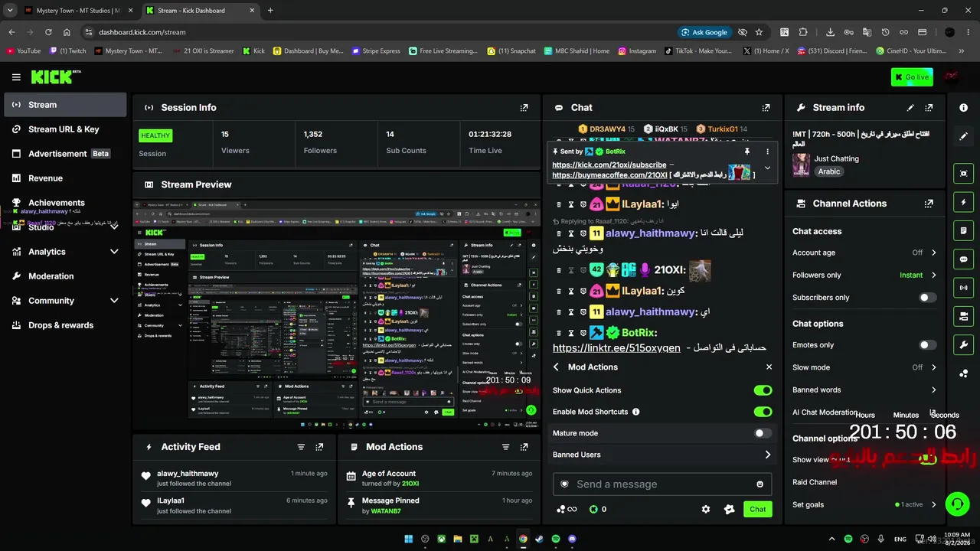
Task: Focus the Send a message field
Action: [x=662, y=484]
